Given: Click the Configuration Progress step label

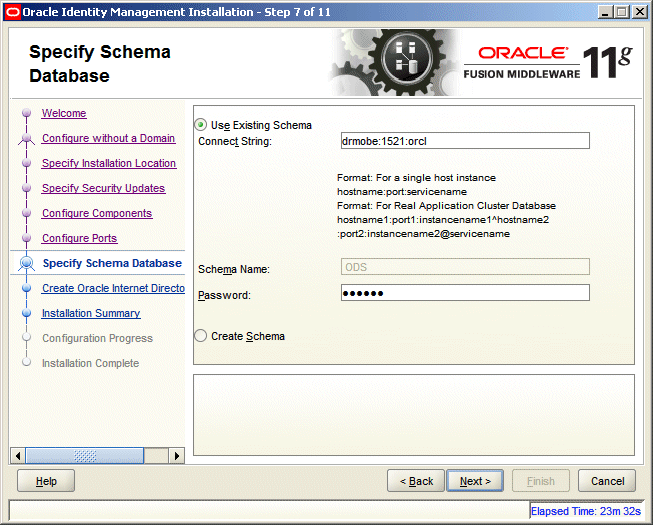Looking at the screenshot, I should (97, 338).
